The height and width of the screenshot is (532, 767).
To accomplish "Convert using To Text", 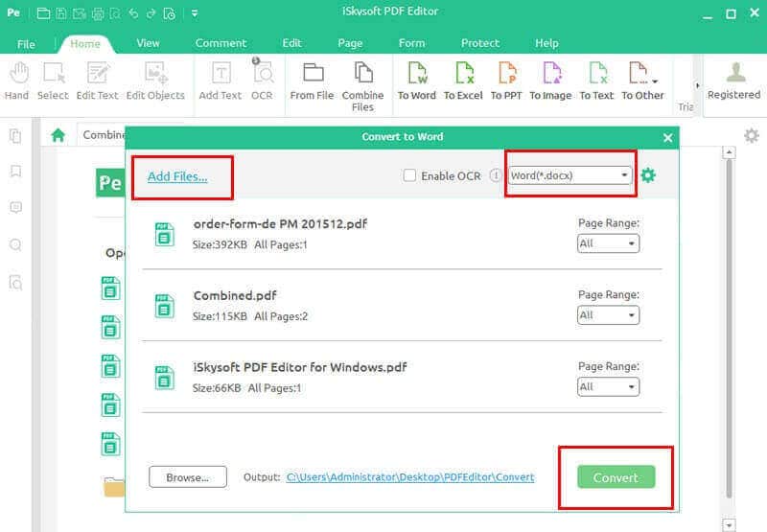I will tap(596, 81).
